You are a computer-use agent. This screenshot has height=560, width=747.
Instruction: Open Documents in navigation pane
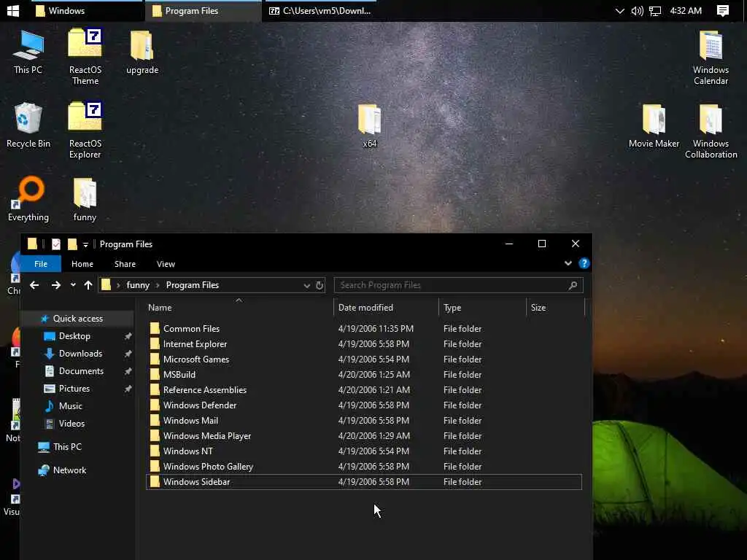[x=81, y=371]
